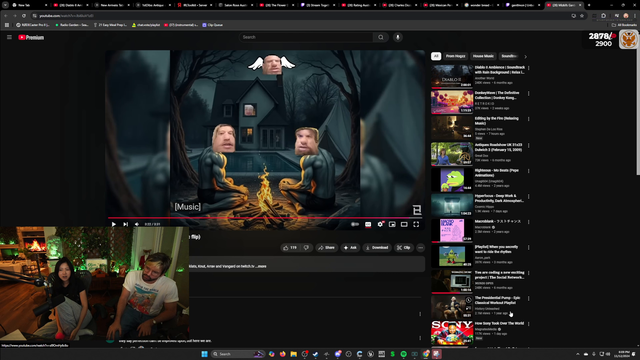Click the Windows taskbar Search box
640x360 pixels.
tap(238, 354)
